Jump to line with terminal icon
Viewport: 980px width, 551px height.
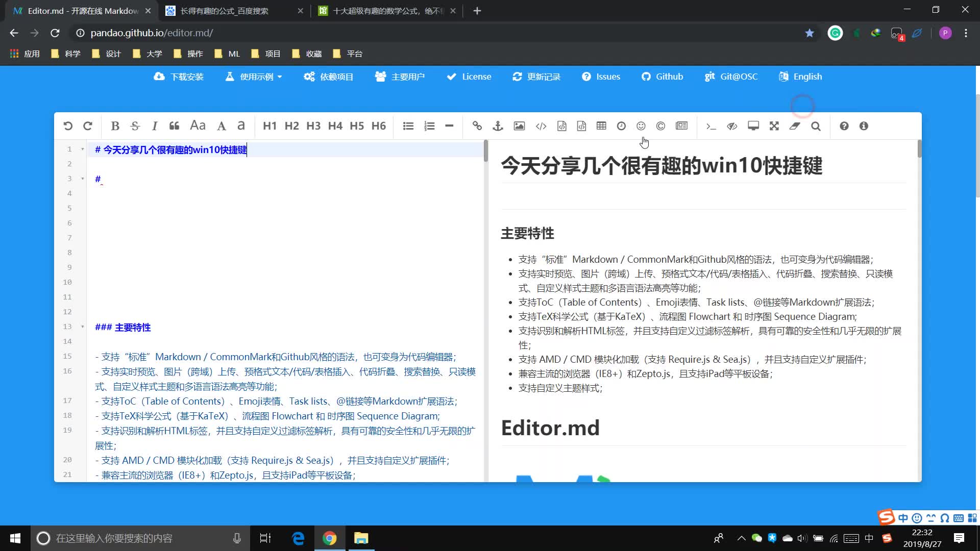711,126
